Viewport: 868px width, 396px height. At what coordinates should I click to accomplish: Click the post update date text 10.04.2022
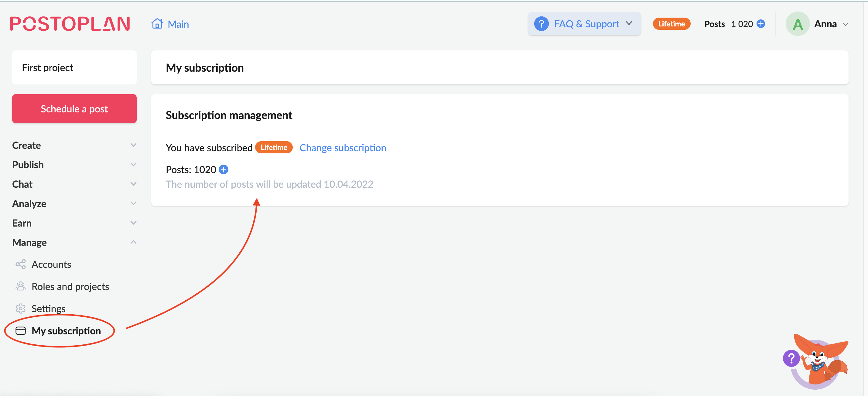[x=348, y=184]
